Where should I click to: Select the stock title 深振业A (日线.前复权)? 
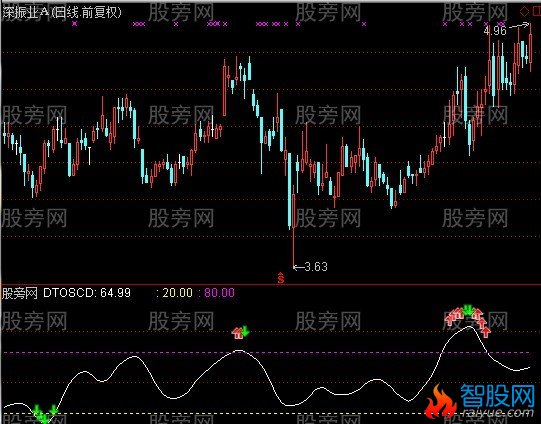pyautogui.click(x=62, y=13)
